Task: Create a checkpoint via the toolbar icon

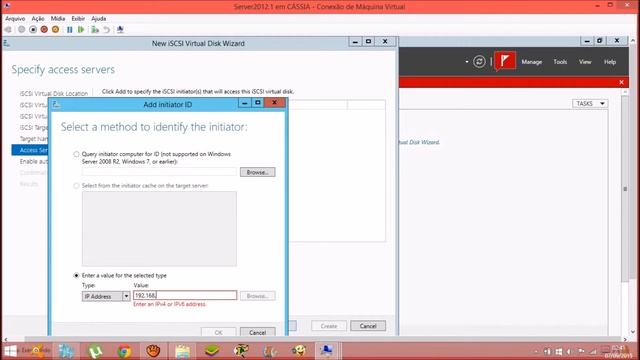Action: tap(95, 30)
